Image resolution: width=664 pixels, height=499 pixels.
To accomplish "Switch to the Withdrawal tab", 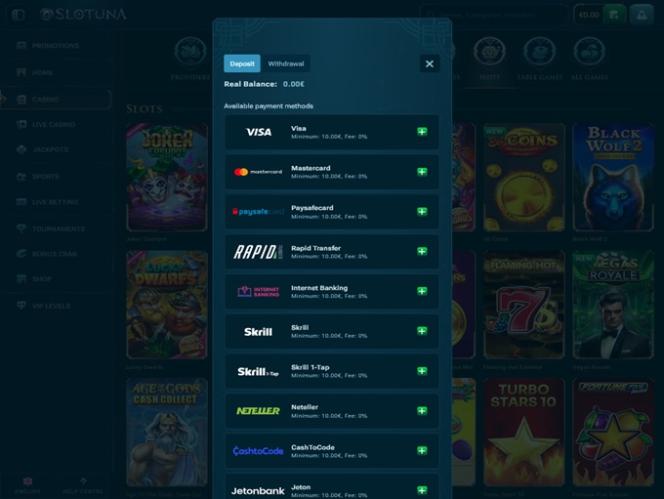I will click(x=286, y=63).
